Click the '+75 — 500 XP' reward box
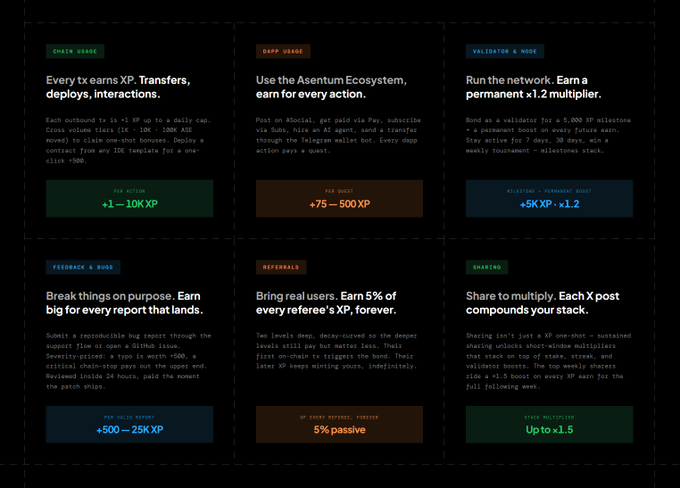680x488 pixels. [x=339, y=198]
